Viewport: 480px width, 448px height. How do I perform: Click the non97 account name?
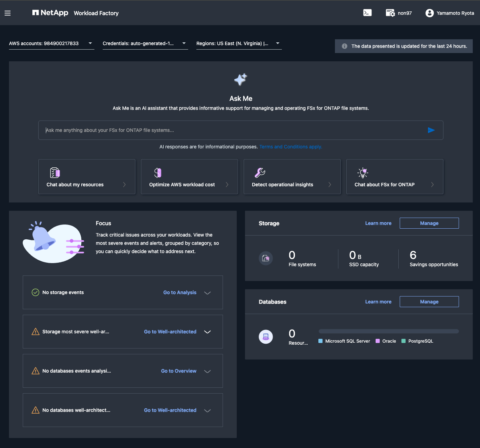(405, 13)
